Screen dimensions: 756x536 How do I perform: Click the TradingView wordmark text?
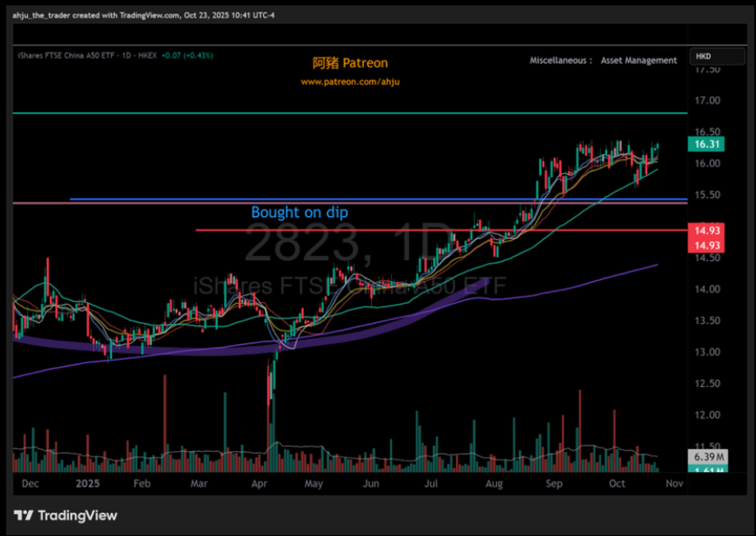(78, 516)
